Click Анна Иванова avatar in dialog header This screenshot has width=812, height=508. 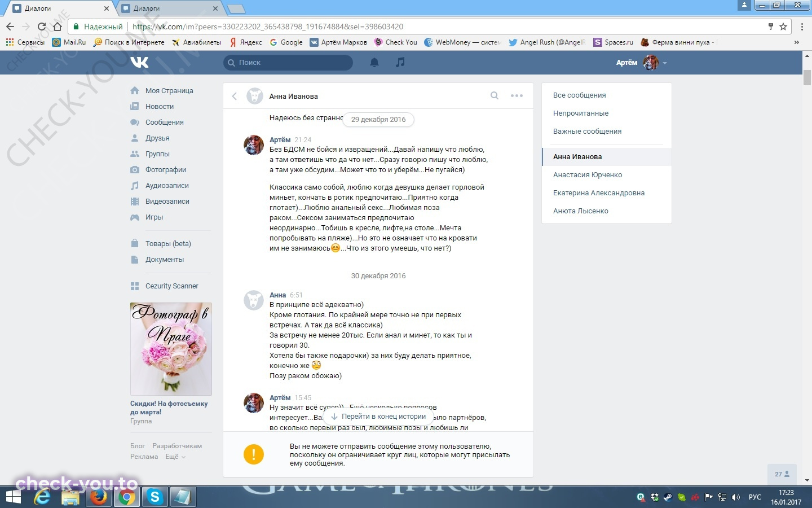[255, 96]
